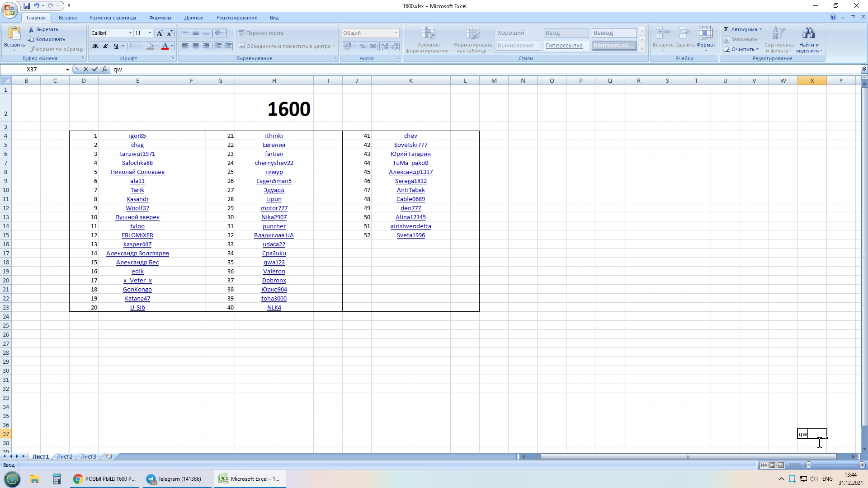The width and height of the screenshot is (868, 488).
Task: Open the Формулы ribbon tab
Action: click(160, 18)
